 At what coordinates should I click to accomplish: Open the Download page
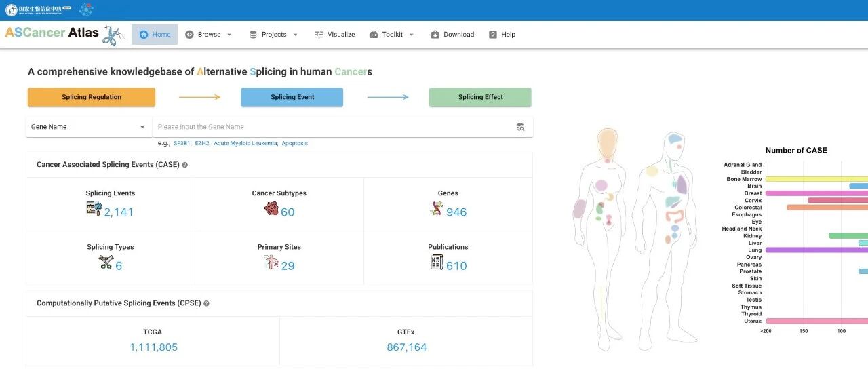(452, 35)
